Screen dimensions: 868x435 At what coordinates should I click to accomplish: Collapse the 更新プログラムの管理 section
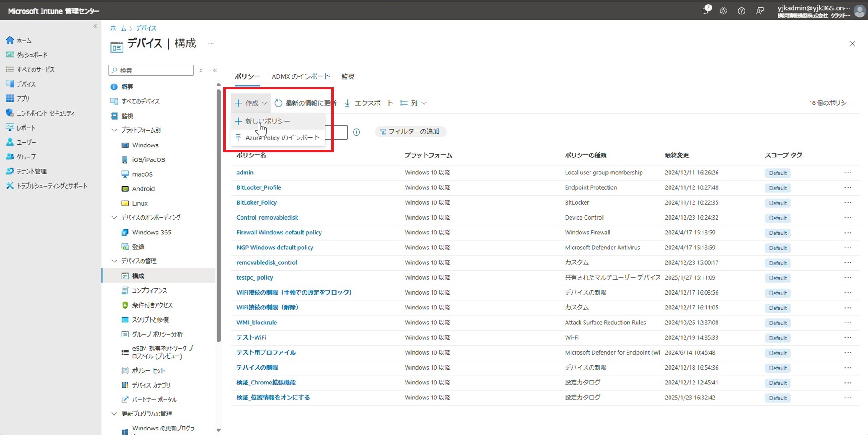114,414
